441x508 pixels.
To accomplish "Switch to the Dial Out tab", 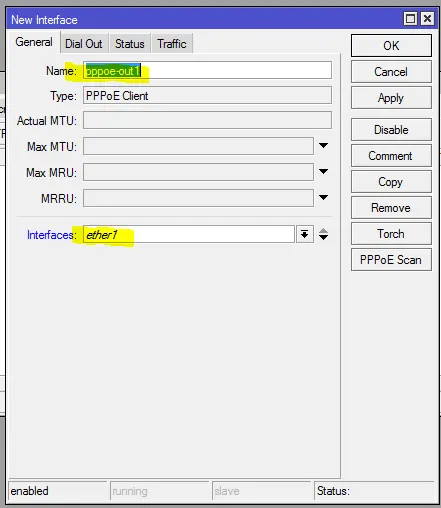I will pyautogui.click(x=84, y=44).
